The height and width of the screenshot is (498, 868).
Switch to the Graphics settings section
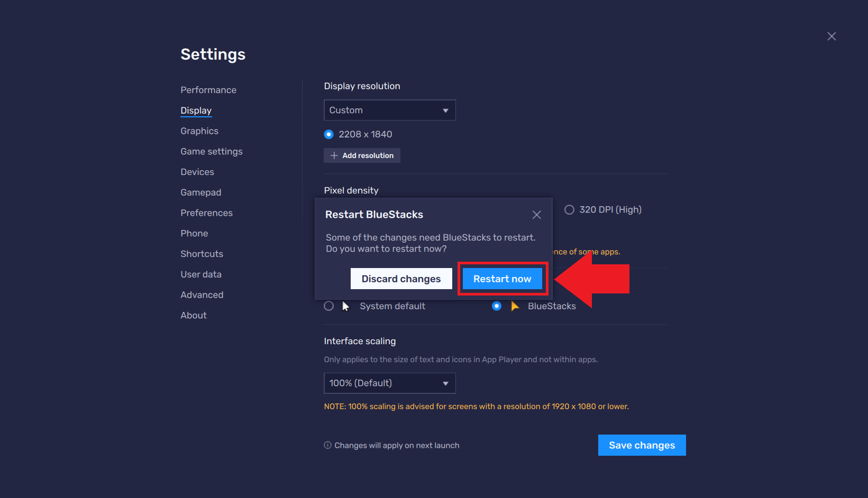[199, 131]
